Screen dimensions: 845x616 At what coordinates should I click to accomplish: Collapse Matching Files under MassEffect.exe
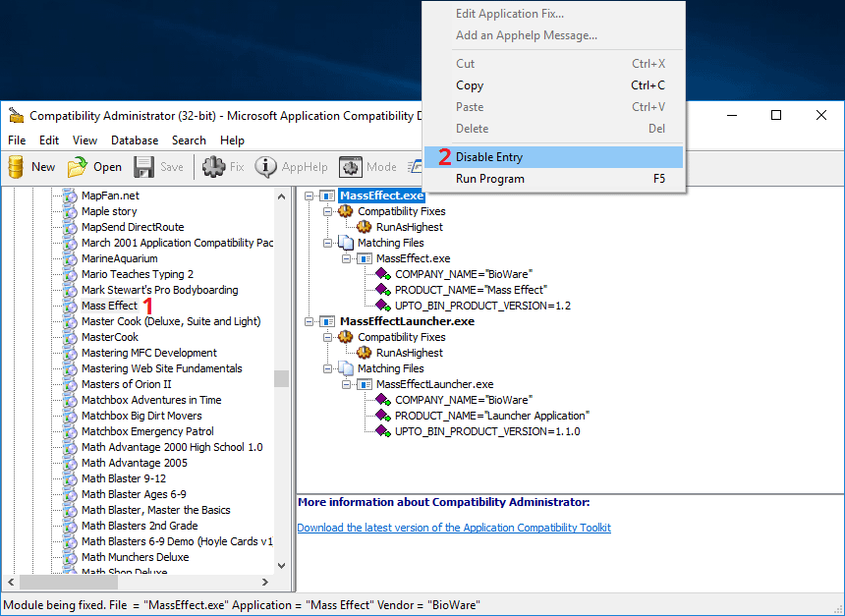[328, 243]
